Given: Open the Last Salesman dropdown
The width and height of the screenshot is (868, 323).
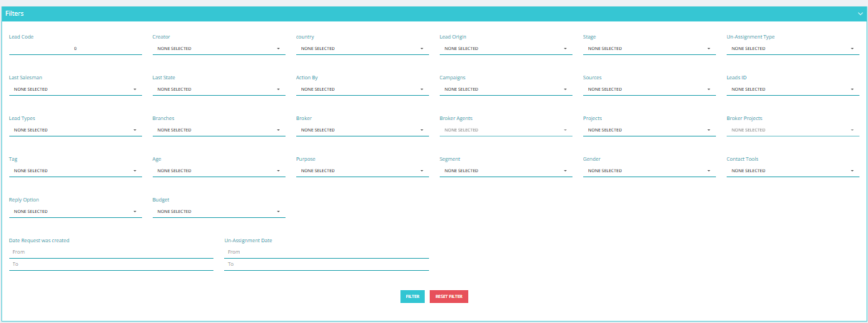Looking at the screenshot, I should point(75,89).
